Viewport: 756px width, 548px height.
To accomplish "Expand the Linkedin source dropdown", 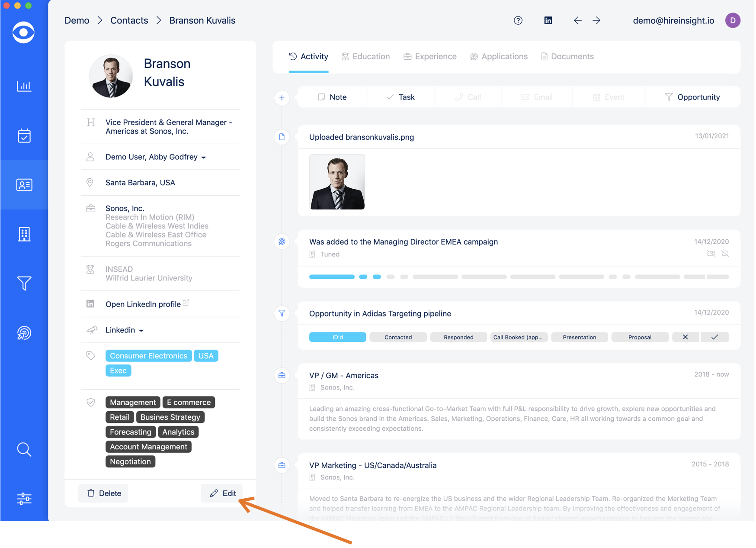I will tap(125, 330).
